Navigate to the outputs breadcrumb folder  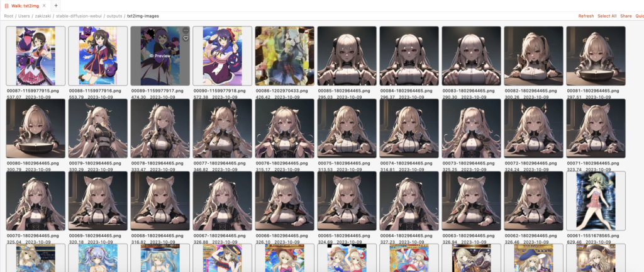113,16
